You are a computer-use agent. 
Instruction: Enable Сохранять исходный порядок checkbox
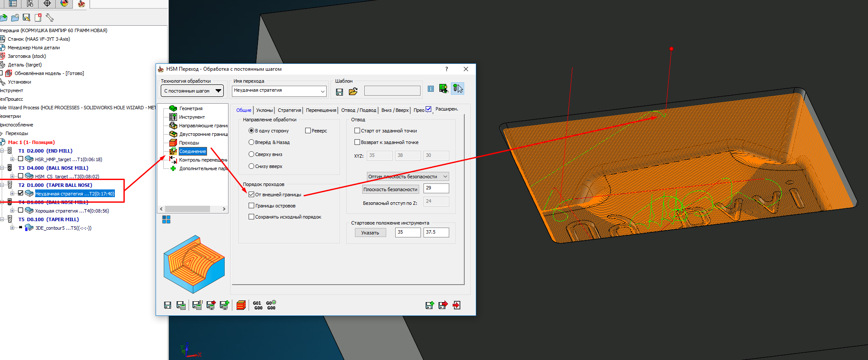[252, 217]
